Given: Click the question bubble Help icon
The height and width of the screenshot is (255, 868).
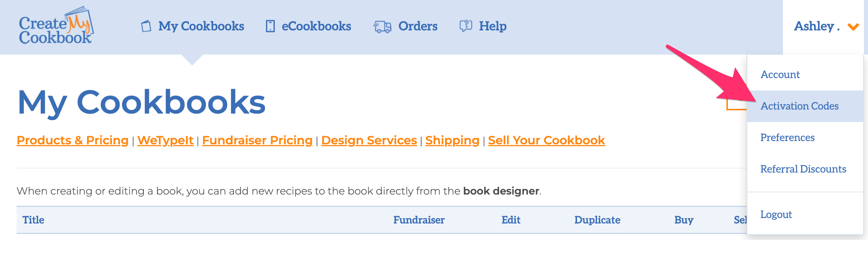Looking at the screenshot, I should tap(466, 26).
